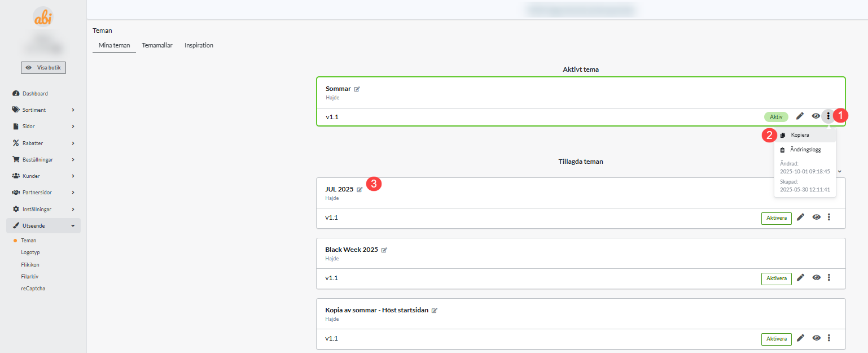868x353 pixels.
Task: Rename JUL 2025 theme via edit icon
Action: [x=360, y=190]
